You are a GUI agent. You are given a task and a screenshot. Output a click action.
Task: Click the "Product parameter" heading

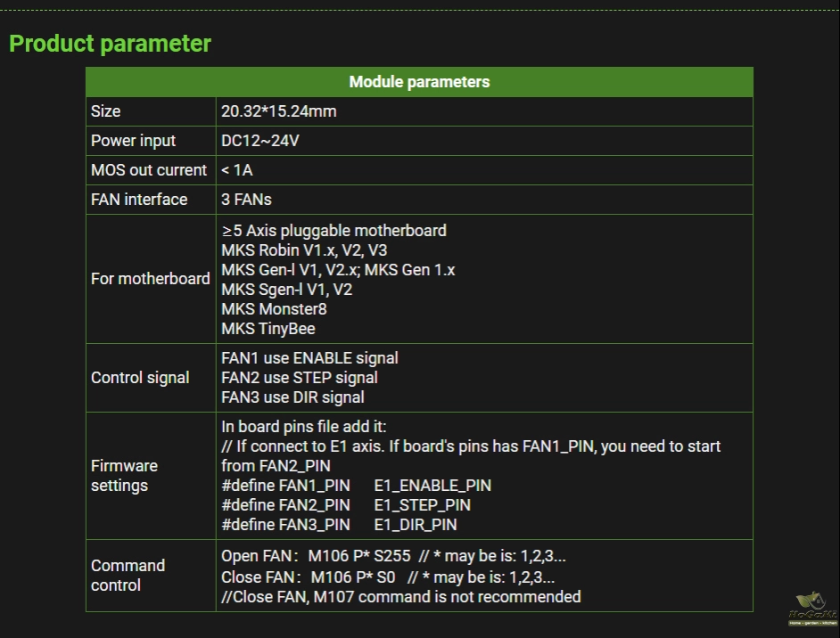pyautogui.click(x=110, y=44)
